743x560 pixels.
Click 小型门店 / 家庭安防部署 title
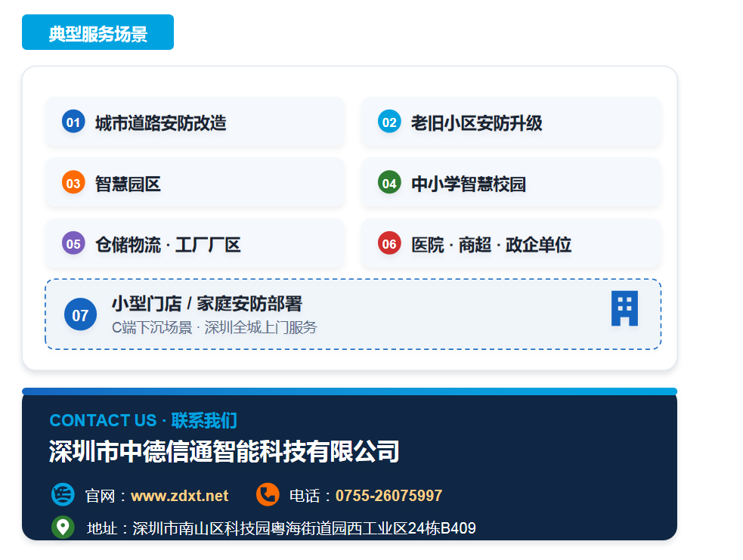tap(207, 304)
